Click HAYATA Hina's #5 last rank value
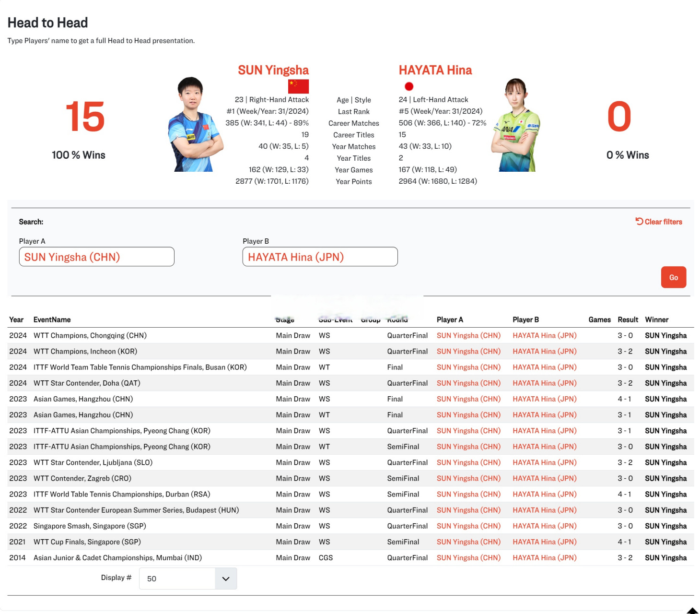The height and width of the screenshot is (614, 700). click(441, 111)
